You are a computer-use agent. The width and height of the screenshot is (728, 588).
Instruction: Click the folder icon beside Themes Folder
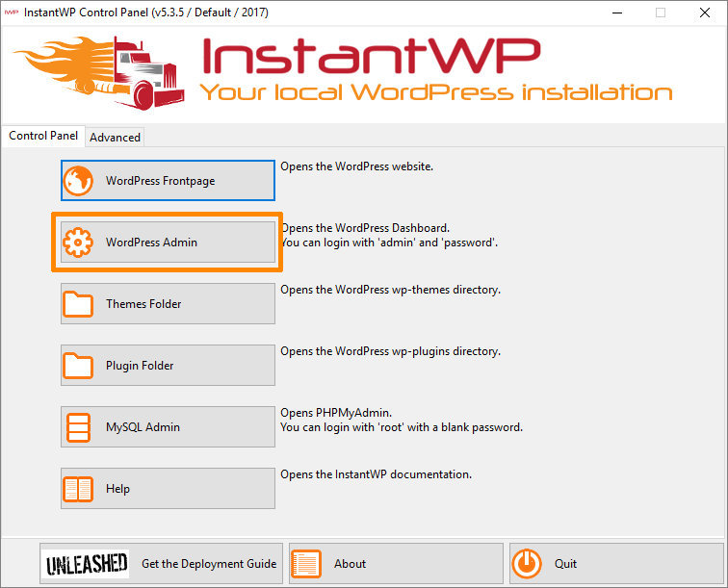(x=78, y=304)
